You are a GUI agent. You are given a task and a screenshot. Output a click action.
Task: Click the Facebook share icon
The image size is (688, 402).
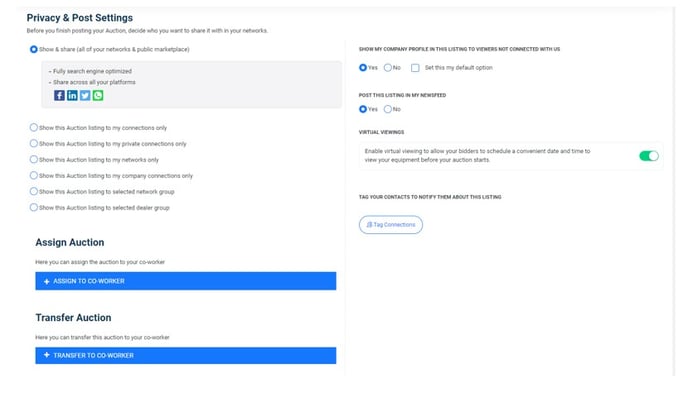pyautogui.click(x=60, y=95)
